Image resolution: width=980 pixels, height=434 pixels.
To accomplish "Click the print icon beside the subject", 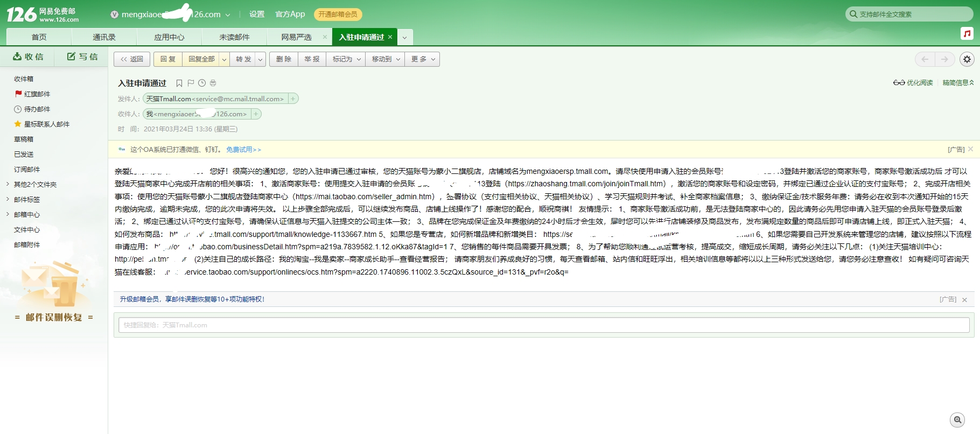I will pos(213,83).
